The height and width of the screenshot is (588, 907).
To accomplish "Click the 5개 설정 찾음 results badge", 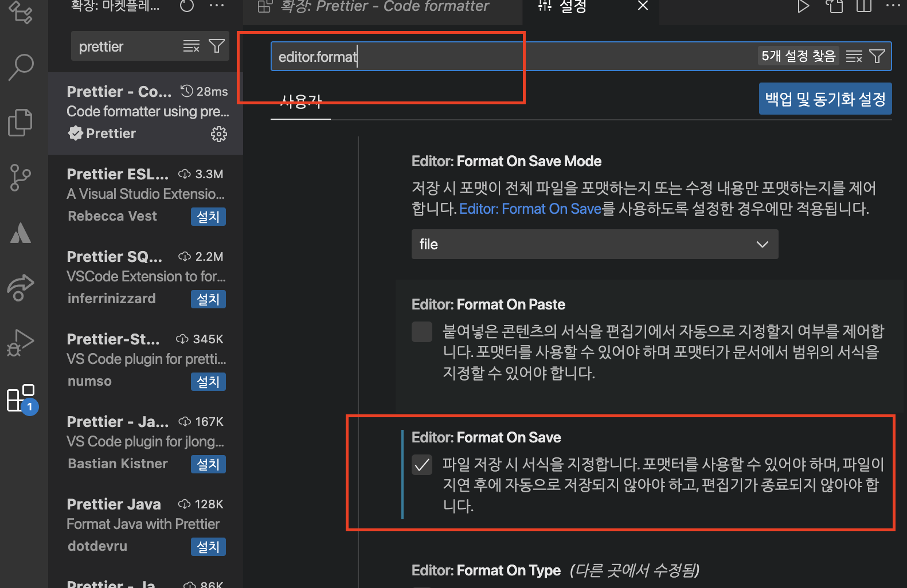I will tap(799, 56).
